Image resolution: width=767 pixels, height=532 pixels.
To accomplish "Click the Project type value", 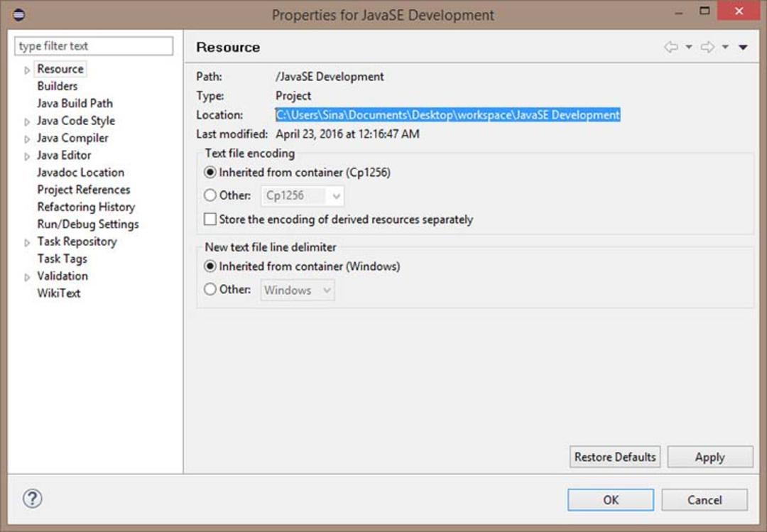I will tap(293, 95).
